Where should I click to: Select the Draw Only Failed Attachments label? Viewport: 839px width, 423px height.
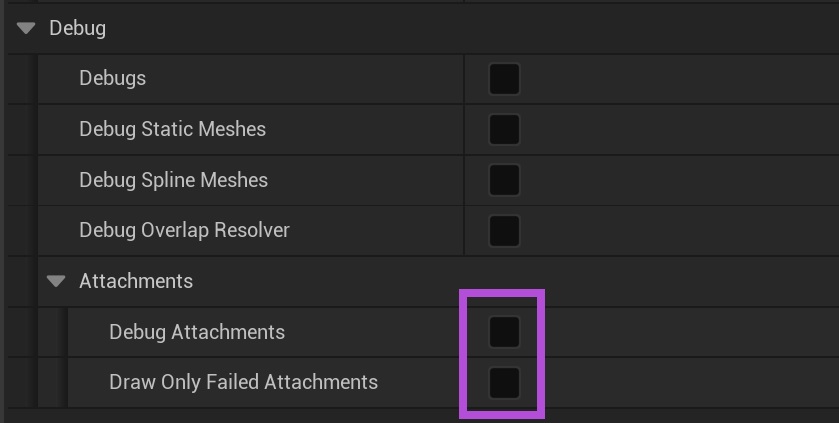(243, 382)
